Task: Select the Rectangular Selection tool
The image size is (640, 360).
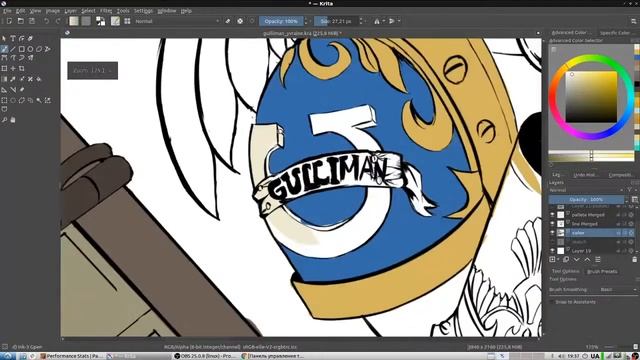Action: (x=4, y=100)
